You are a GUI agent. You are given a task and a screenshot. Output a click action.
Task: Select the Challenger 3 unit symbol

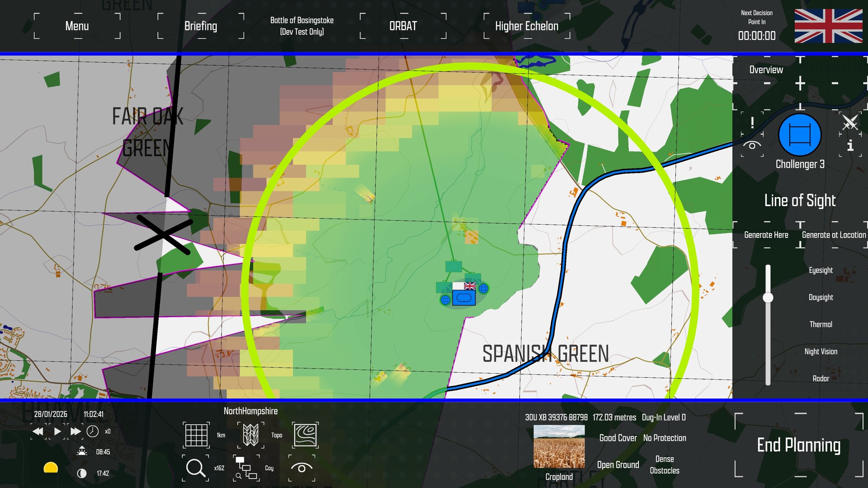800,135
